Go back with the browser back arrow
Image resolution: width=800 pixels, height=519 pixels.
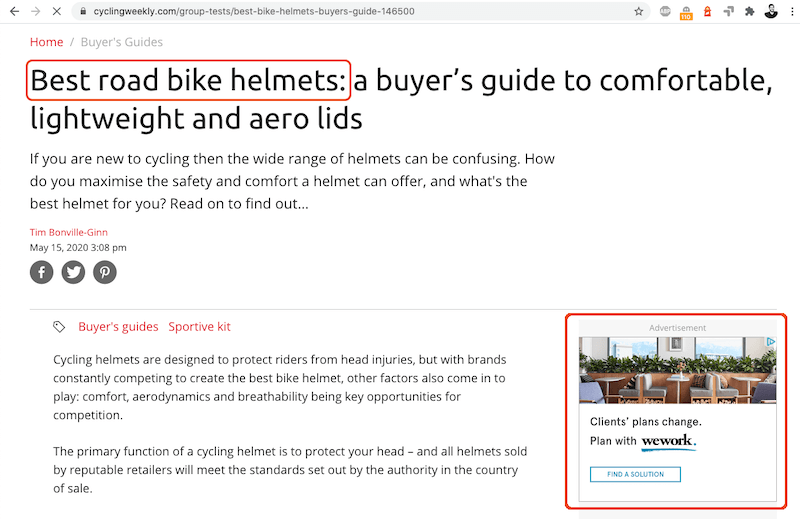coord(14,11)
